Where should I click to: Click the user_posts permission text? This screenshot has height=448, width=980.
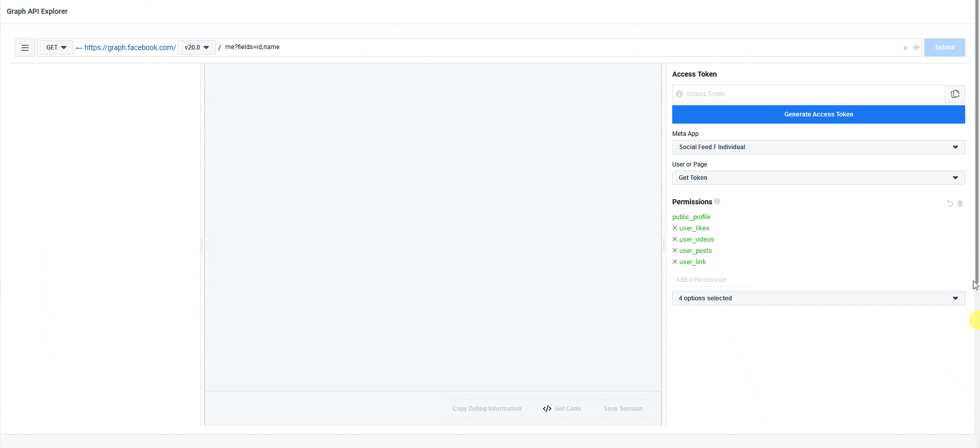click(x=695, y=251)
